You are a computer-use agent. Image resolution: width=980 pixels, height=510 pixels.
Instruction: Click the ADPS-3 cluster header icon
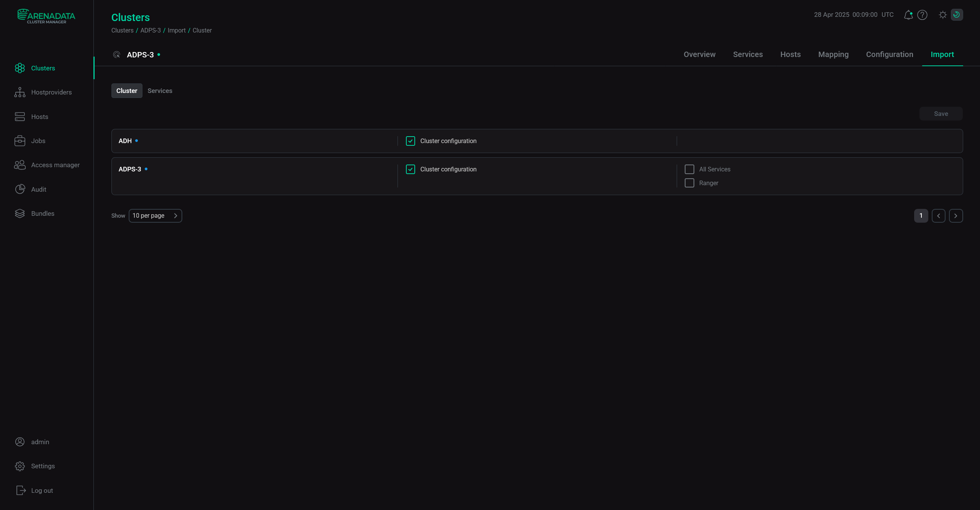pos(117,55)
